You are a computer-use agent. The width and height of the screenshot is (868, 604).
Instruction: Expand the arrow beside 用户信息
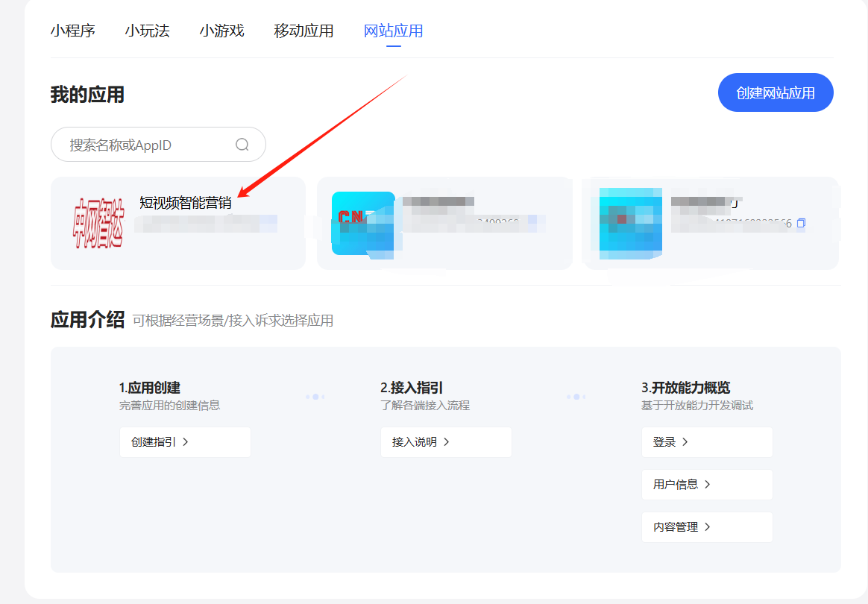(x=708, y=484)
